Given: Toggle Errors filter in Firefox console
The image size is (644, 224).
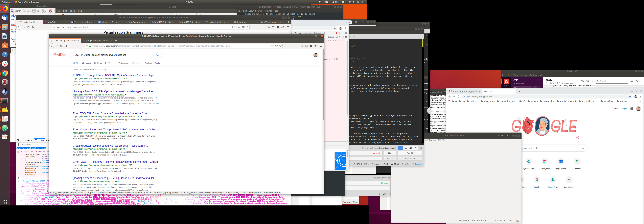Looking at the screenshot, I should click(x=19, y=148).
